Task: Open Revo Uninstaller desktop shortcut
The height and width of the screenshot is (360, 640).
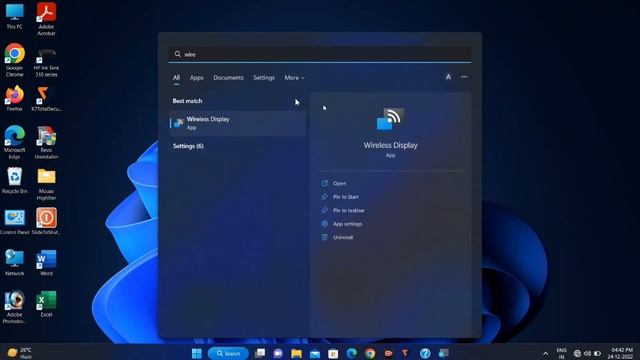Action: pos(46,142)
